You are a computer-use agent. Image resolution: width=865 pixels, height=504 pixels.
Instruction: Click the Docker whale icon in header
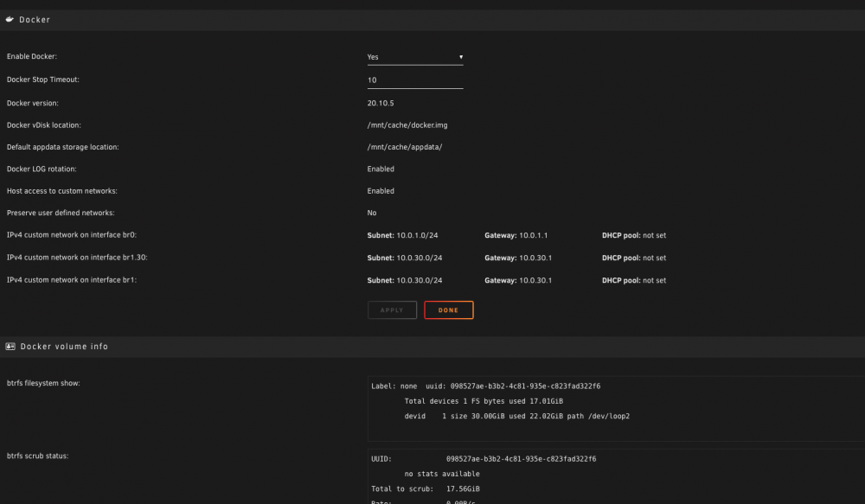click(10, 19)
